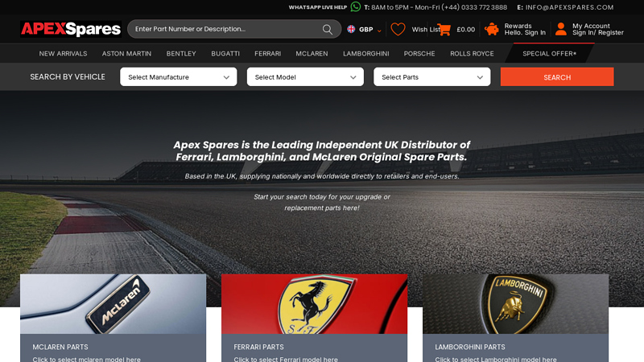Open Lamborghini menu item

coord(366,53)
